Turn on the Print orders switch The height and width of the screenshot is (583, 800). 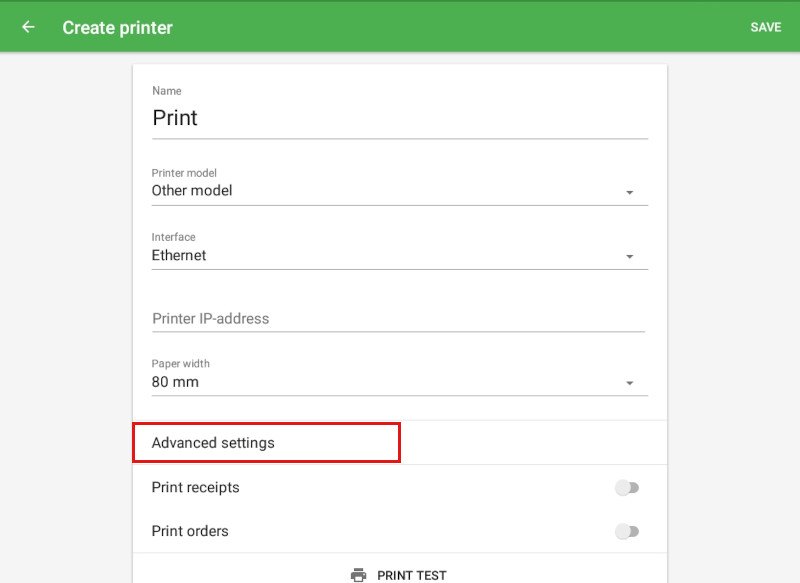[x=627, y=531]
